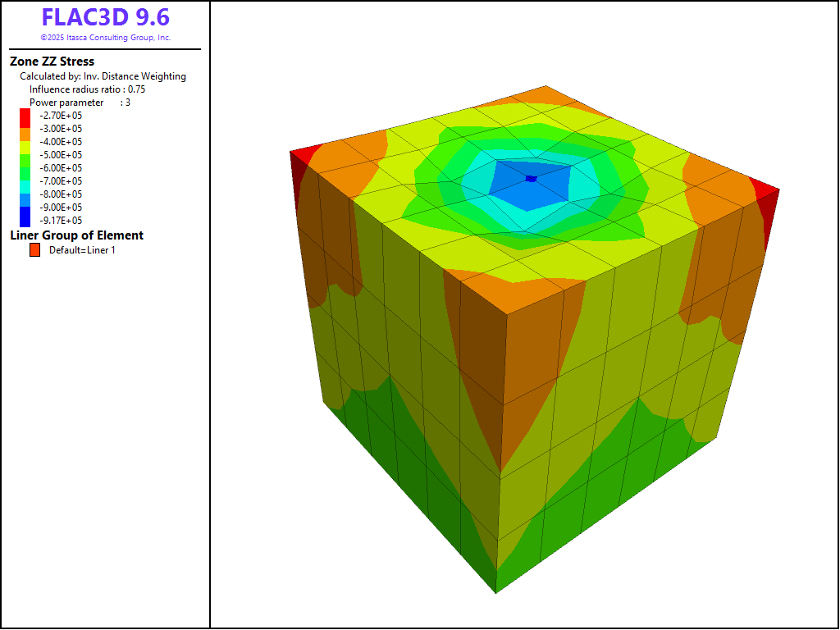Click the -9.17E+05 minimum stress label
The height and width of the screenshot is (630, 840).
pos(62,221)
